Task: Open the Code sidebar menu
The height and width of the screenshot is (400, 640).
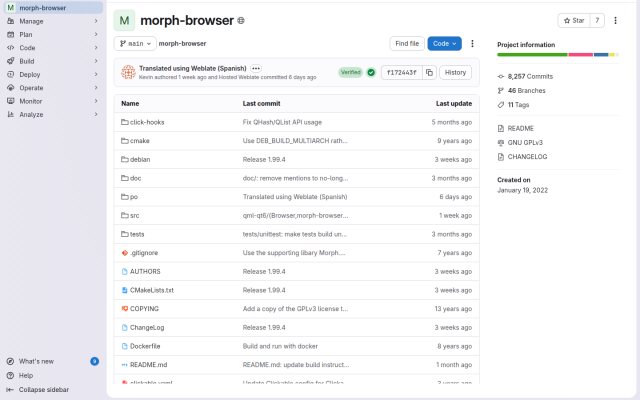Action: click(x=53, y=48)
